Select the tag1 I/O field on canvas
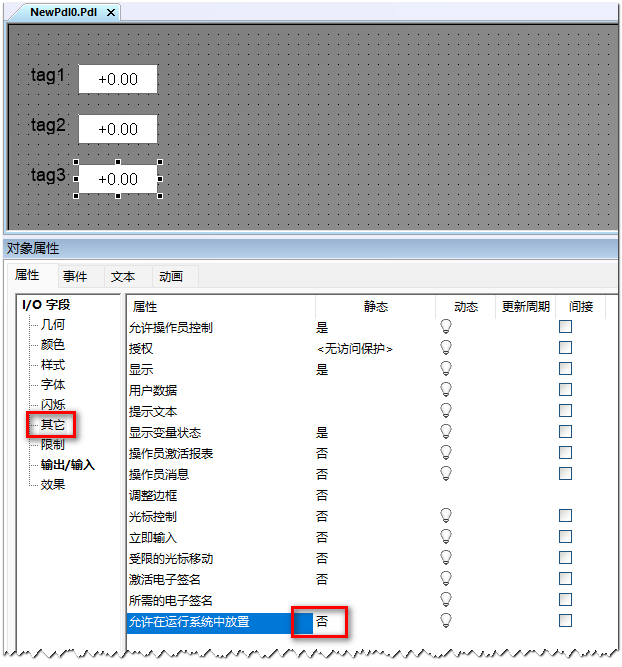The image size is (622, 667). coord(118,79)
